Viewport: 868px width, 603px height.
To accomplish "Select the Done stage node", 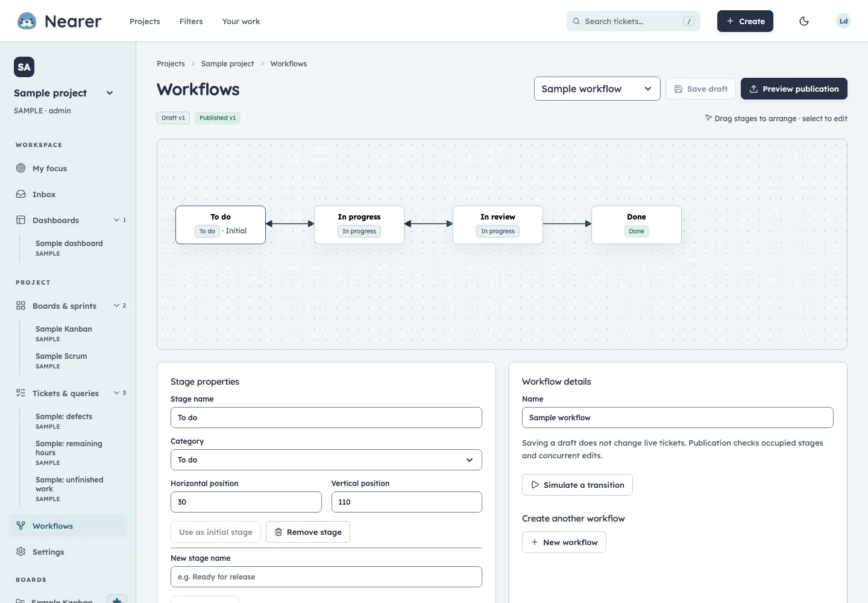I will pyautogui.click(x=637, y=225).
